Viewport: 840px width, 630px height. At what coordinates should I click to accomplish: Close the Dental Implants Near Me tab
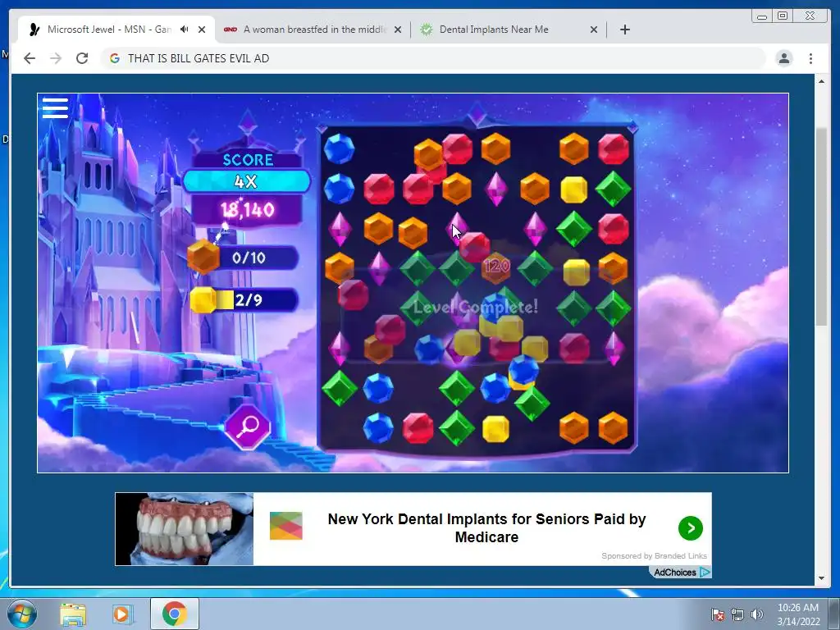(x=594, y=30)
